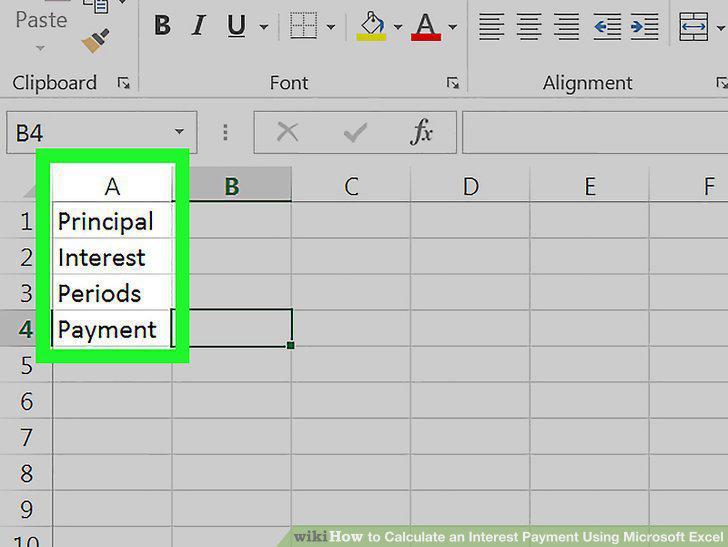728x547 pixels.
Task: Apply red font color
Action: pos(426,26)
